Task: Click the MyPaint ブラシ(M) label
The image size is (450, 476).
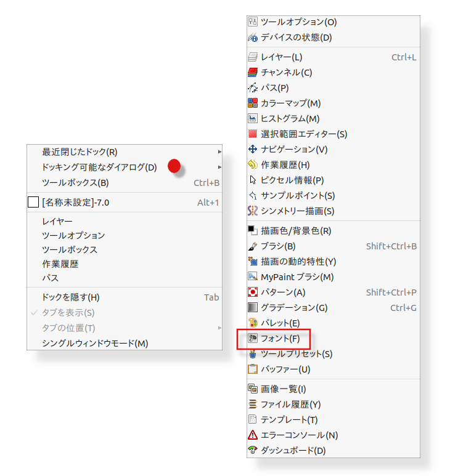Action: (297, 277)
